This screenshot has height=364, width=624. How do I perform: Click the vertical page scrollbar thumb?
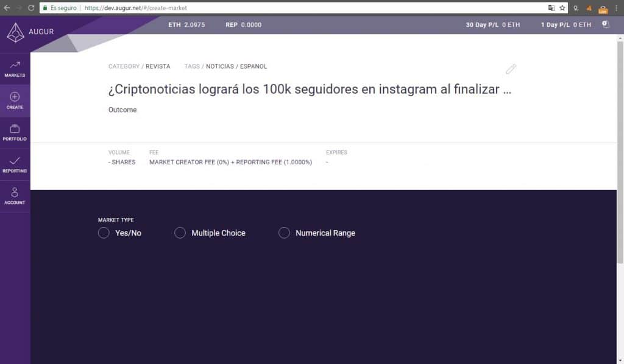pyautogui.click(x=620, y=152)
